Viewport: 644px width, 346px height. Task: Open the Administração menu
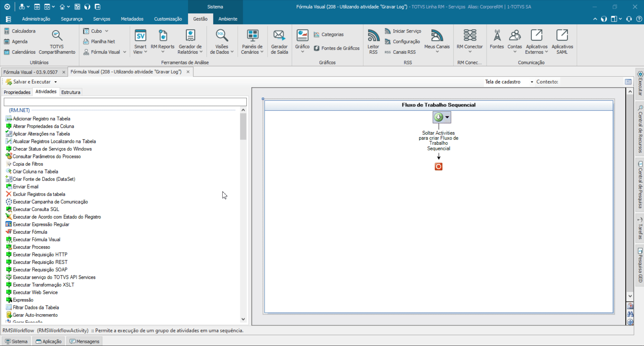pos(36,19)
